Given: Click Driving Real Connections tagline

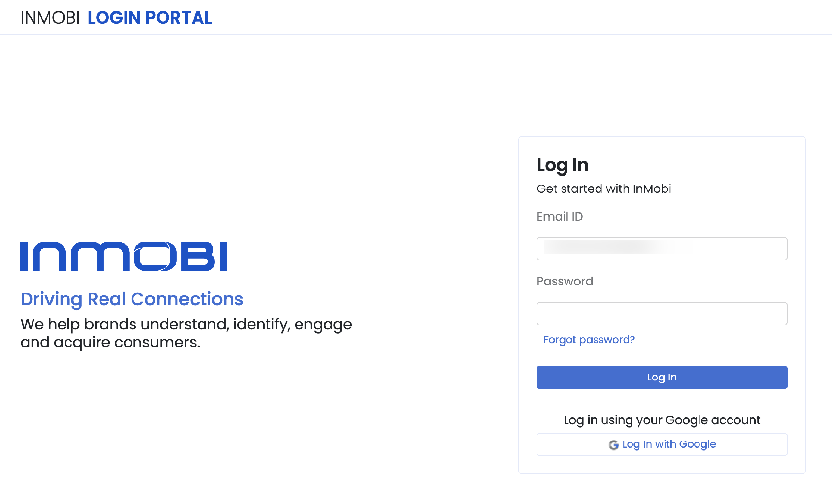Looking at the screenshot, I should (x=132, y=299).
